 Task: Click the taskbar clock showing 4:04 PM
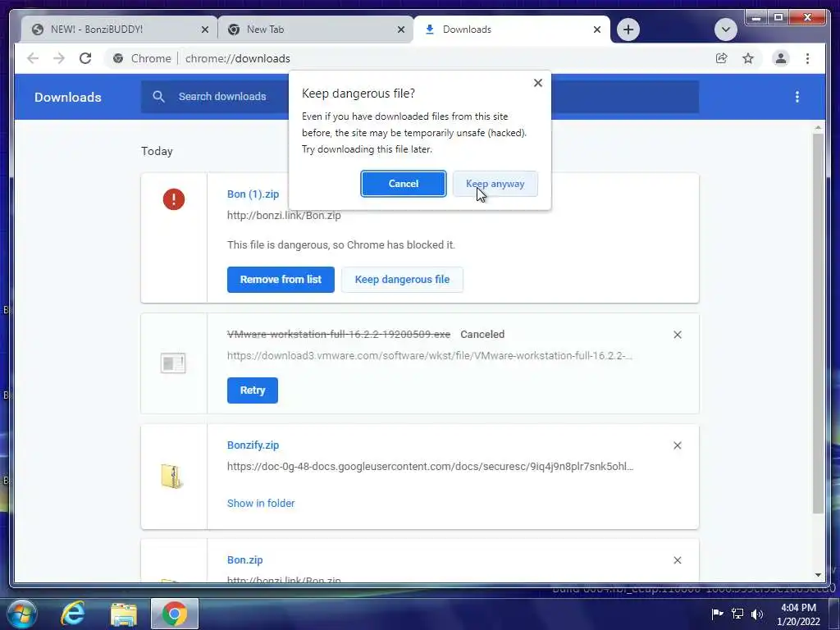pos(799,614)
